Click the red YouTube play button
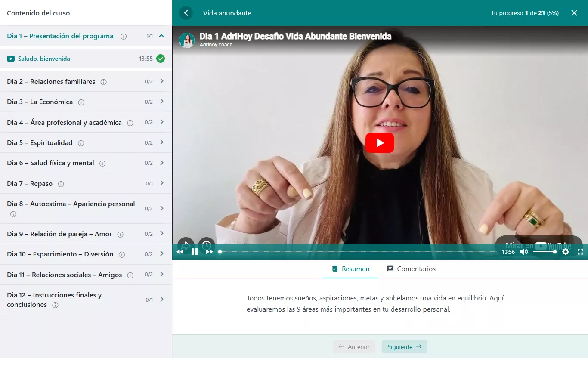Image resolution: width=588 pixels, height=377 pixels. (380, 143)
